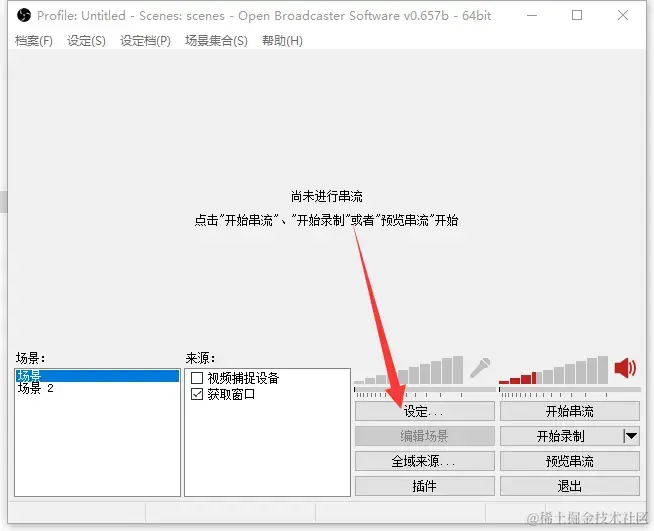Open the 场景集合(S) menu
654x531 pixels.
tap(216, 41)
